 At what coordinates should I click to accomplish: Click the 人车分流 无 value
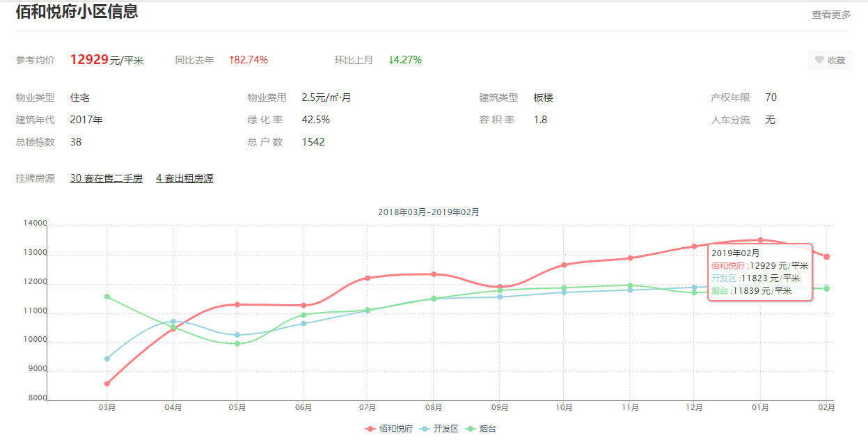(770, 120)
